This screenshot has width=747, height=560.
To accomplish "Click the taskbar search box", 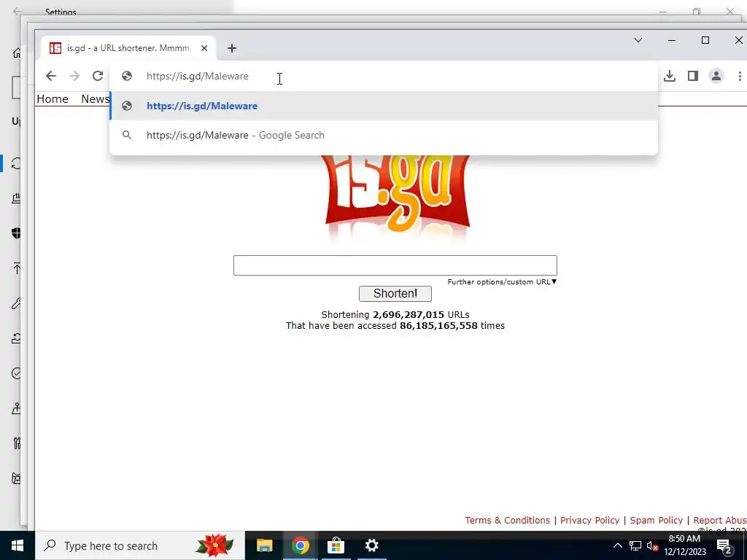I will (x=139, y=545).
